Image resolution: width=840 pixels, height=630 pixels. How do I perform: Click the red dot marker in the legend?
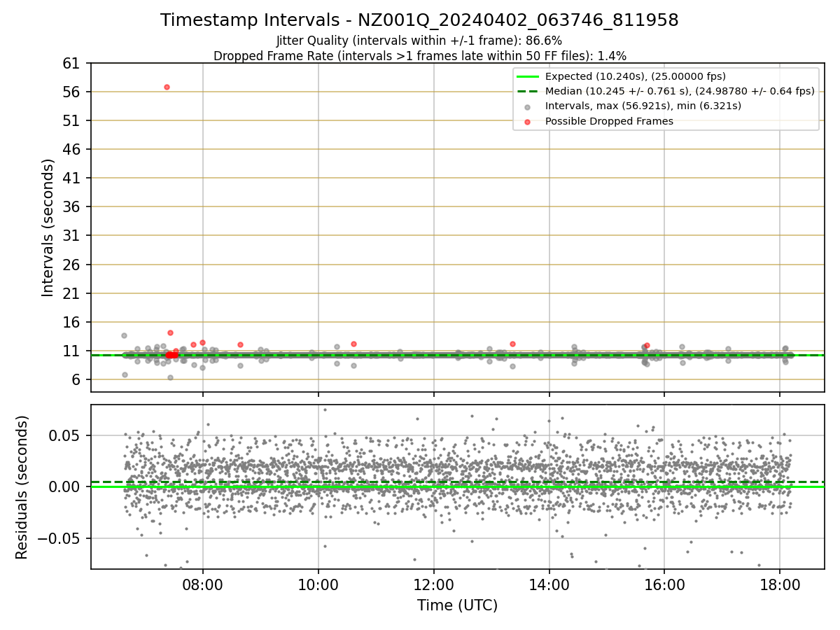(x=527, y=121)
